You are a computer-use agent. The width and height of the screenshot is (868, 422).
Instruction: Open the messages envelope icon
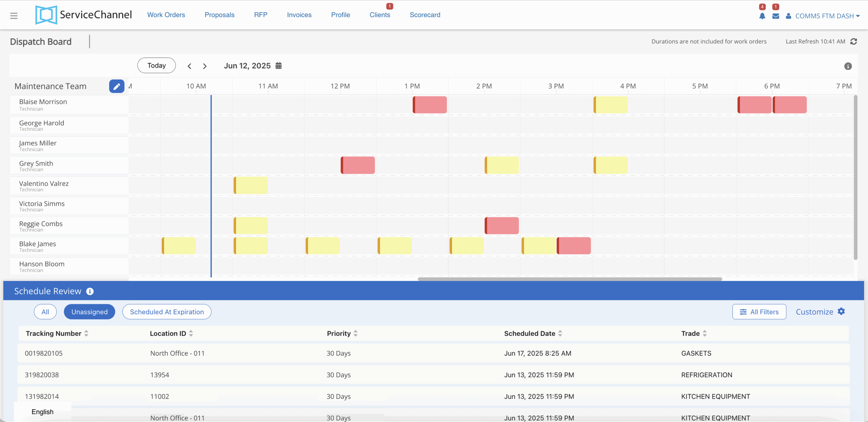click(775, 16)
